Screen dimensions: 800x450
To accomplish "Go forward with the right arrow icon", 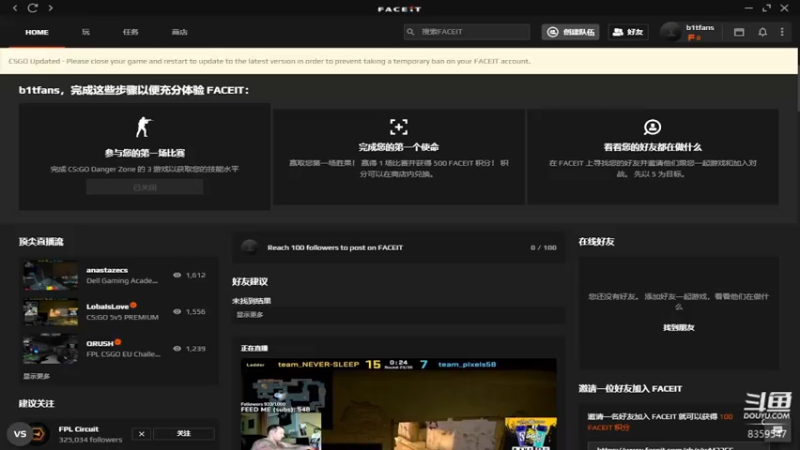I will 50,8.
